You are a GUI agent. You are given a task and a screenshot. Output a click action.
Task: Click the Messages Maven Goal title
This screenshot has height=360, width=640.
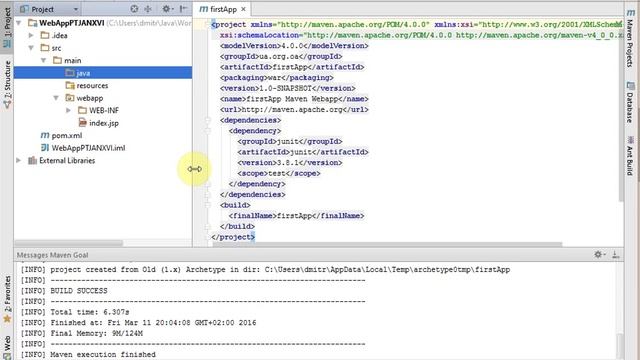(x=52, y=255)
